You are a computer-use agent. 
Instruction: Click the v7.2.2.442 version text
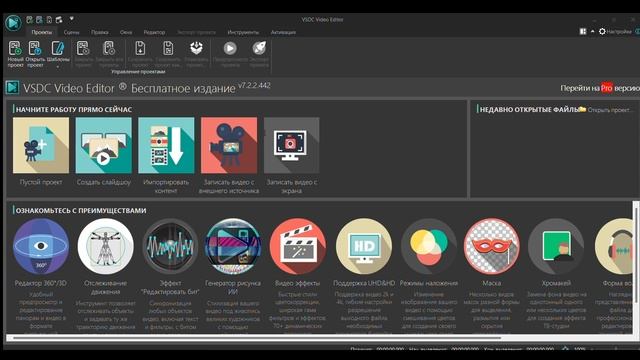254,85
